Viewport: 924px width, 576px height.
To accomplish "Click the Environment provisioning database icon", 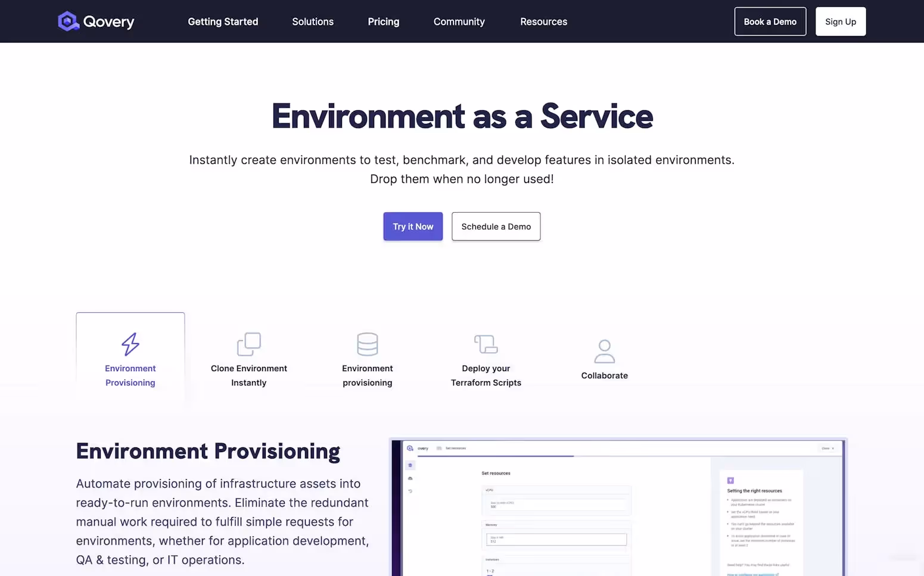I will coord(367,344).
